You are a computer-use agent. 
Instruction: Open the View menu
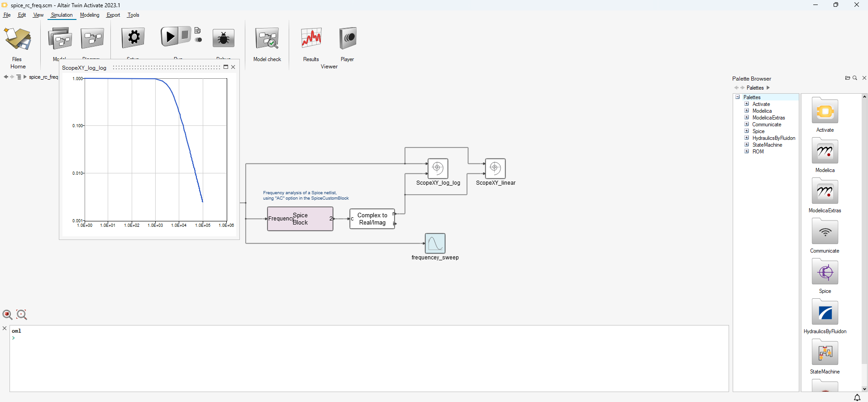pyautogui.click(x=38, y=15)
